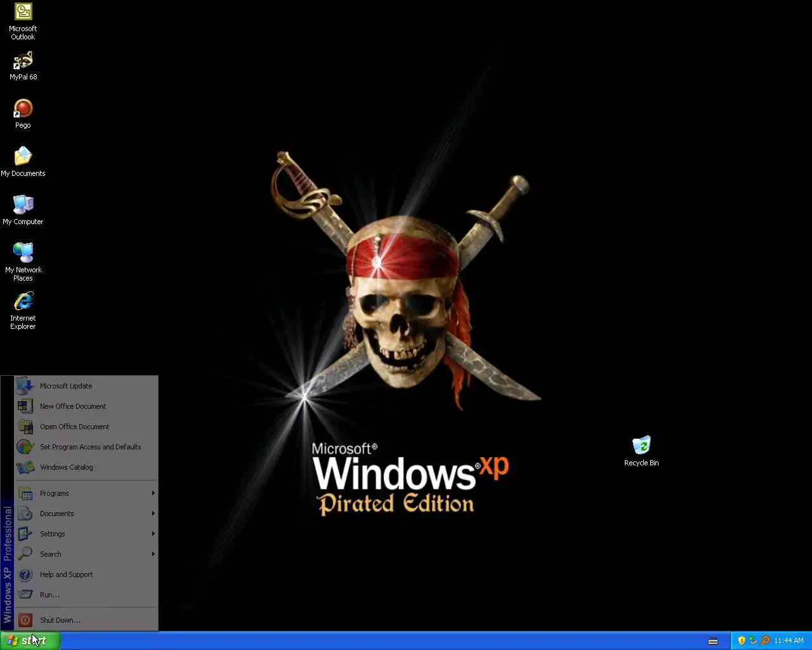Choose Open Office Document entry
Viewport: 812px width, 650px height.
(86, 427)
